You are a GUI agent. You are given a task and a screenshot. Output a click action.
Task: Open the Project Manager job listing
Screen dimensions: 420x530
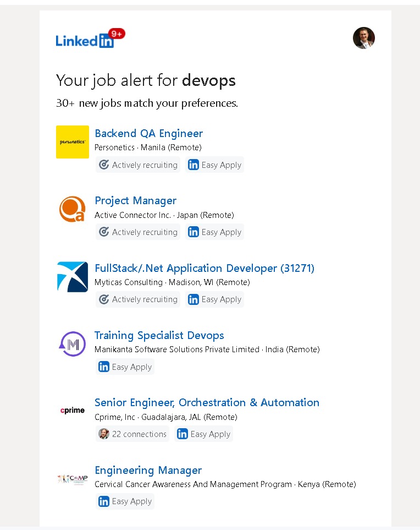(136, 201)
